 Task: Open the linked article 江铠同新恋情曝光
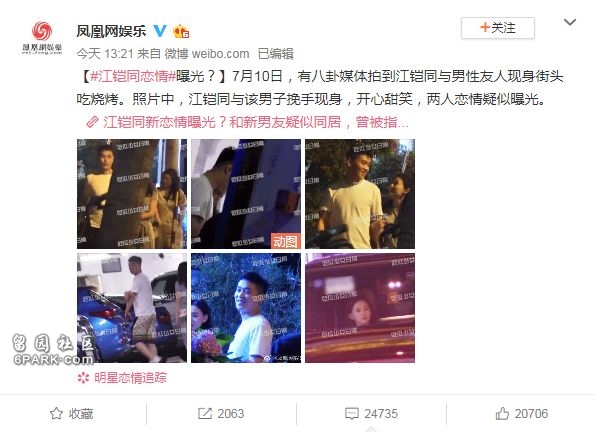tap(255, 122)
